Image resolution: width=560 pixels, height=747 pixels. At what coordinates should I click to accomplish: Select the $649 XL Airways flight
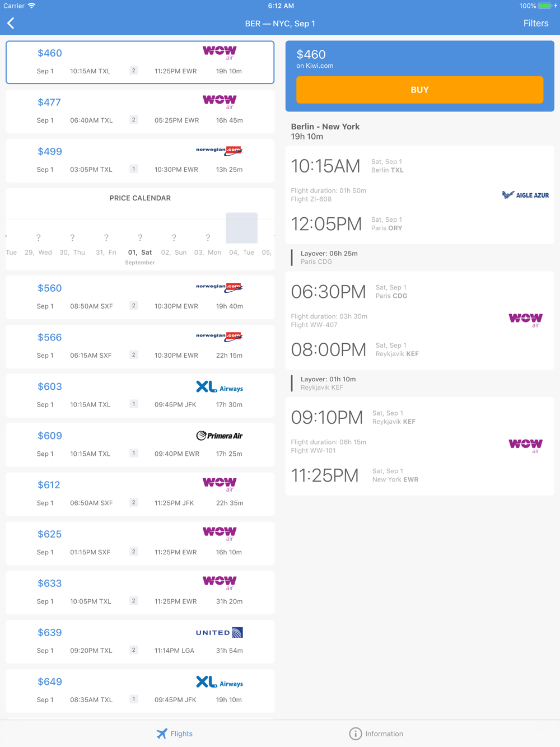[140, 690]
